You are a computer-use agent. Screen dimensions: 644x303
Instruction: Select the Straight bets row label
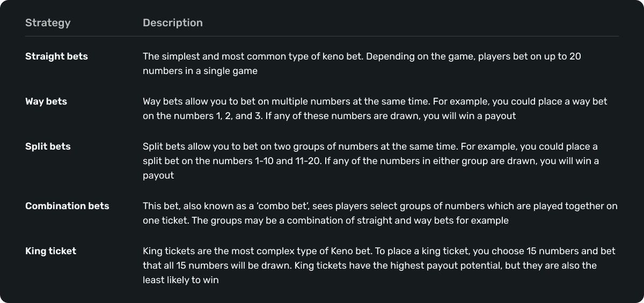click(56, 56)
